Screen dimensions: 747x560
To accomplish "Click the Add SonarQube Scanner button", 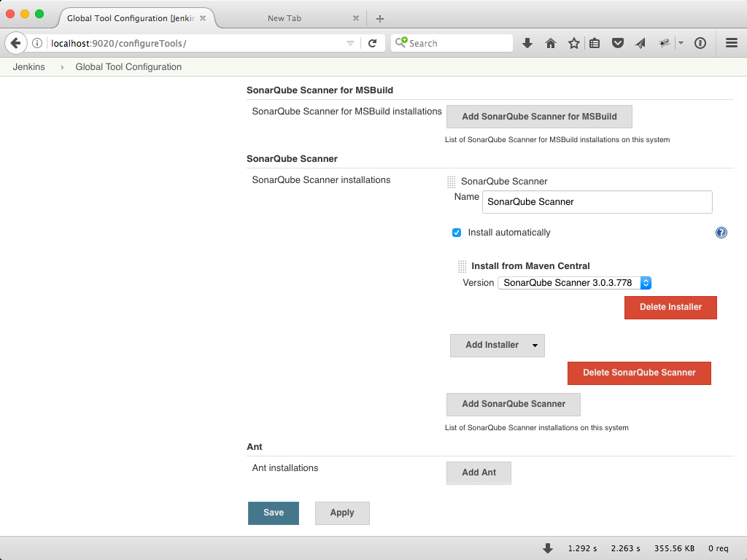I will 513,404.
